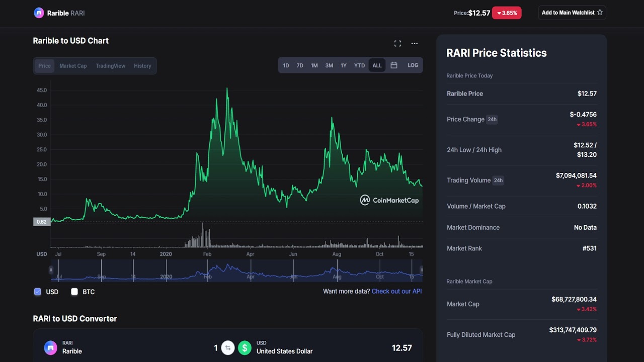This screenshot has width=644, height=362.
Task: Click the star icon on watchlist button
Action: click(600, 13)
